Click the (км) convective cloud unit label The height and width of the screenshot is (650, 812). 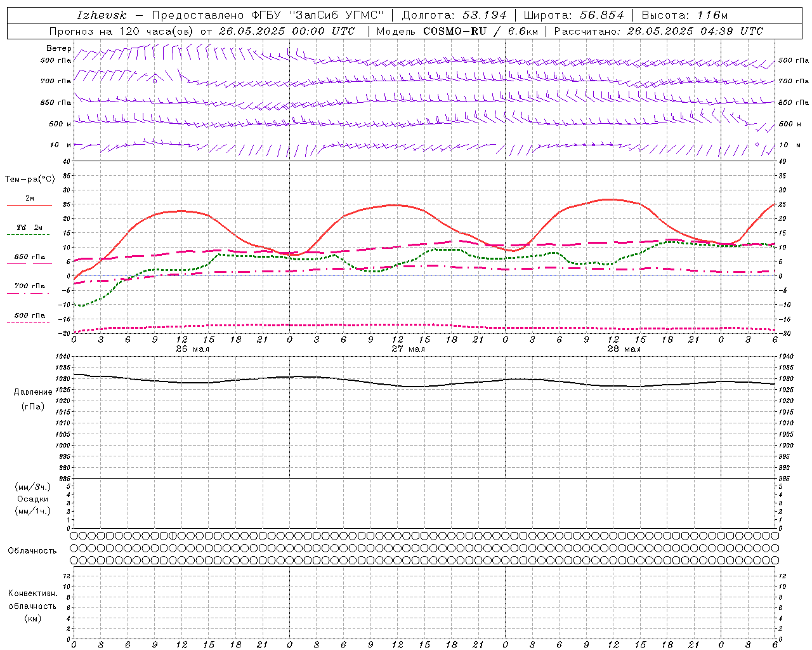click(33, 618)
